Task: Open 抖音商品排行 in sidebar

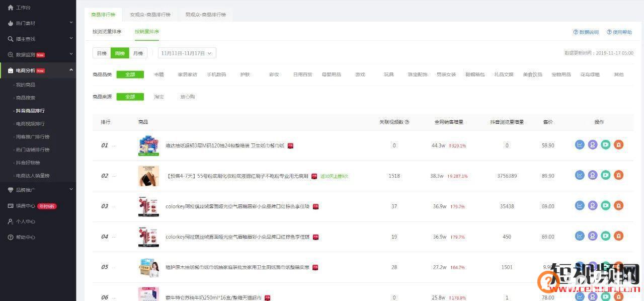Action: 30,111
